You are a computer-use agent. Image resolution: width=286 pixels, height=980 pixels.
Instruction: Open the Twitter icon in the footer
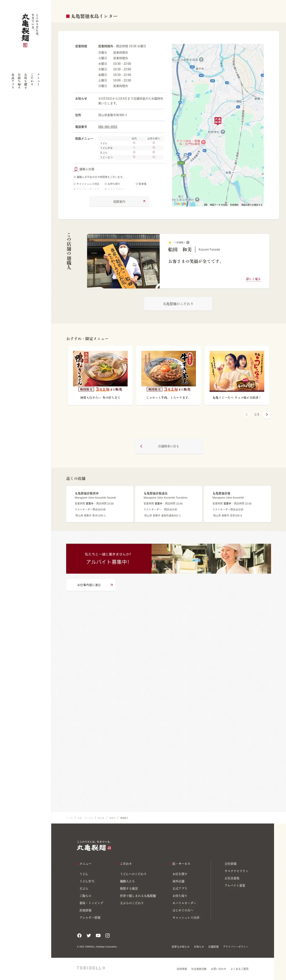coord(89,936)
